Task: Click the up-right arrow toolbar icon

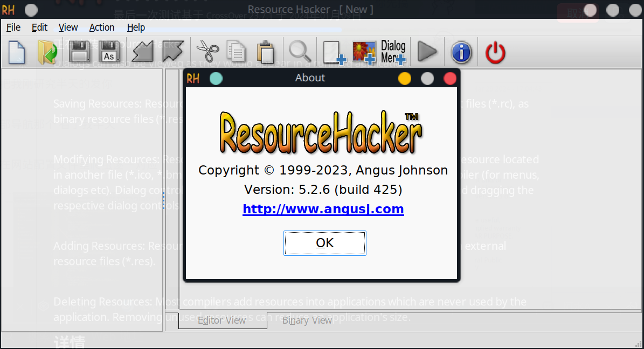Action: 172,52
